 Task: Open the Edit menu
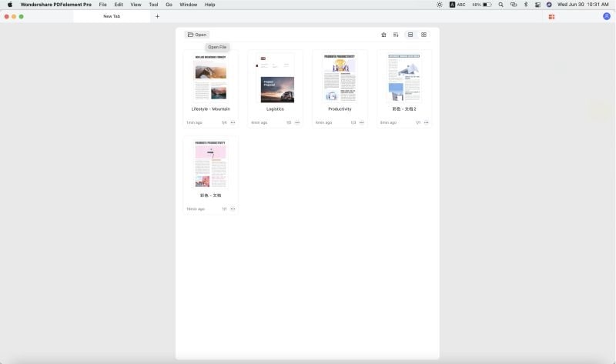tap(119, 5)
